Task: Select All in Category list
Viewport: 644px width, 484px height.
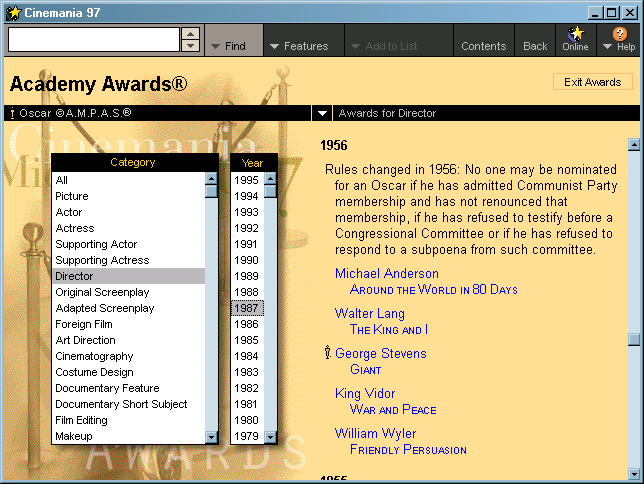Action: click(129, 180)
